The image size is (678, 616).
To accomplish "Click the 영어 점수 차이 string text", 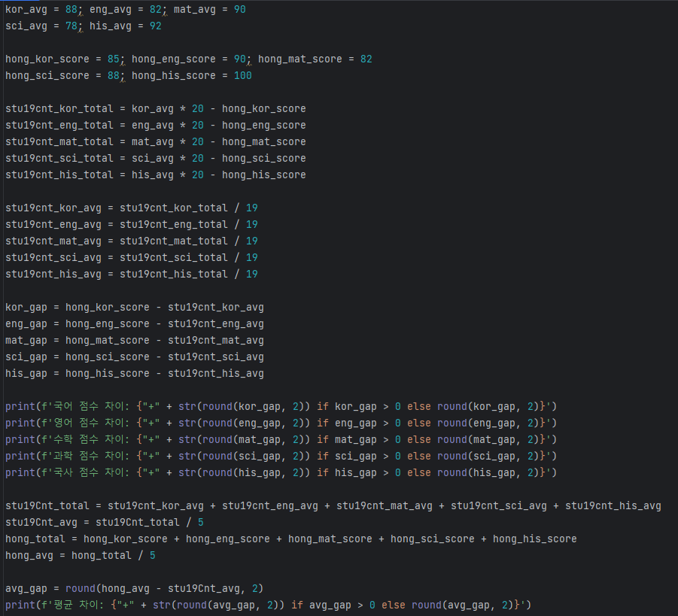I will (91, 423).
